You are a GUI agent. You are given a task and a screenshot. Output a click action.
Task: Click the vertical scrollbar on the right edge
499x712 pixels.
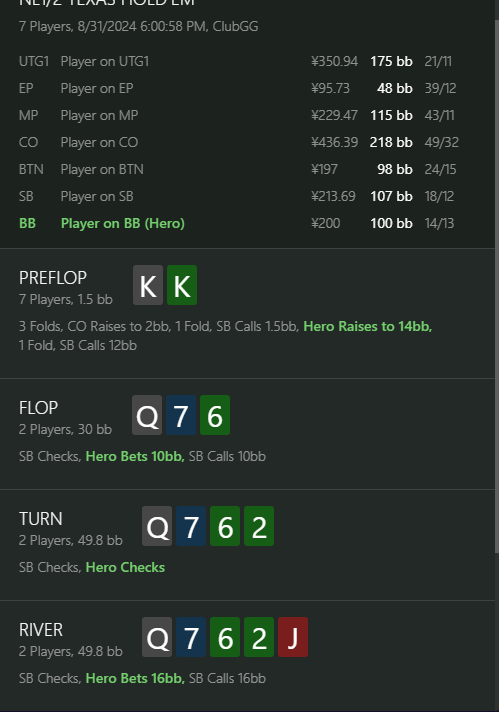pos(497,286)
